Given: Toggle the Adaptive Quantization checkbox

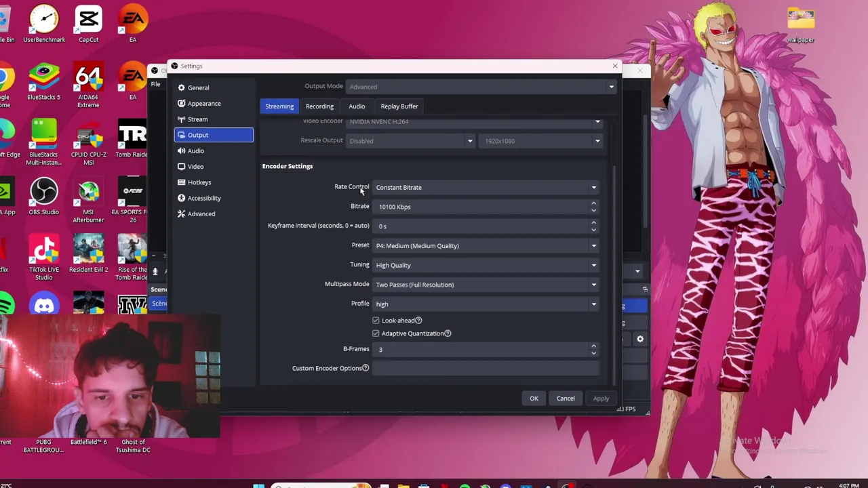Looking at the screenshot, I should point(376,333).
